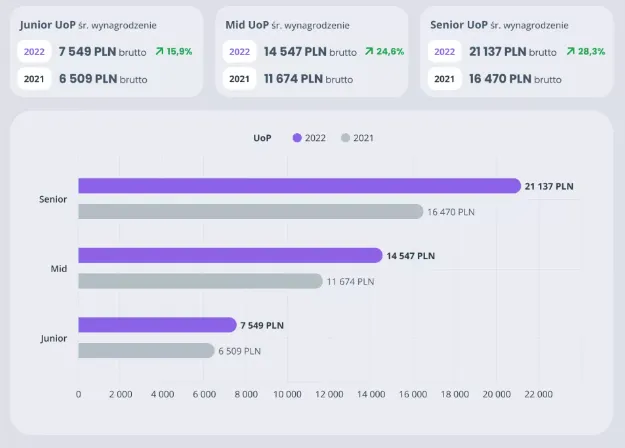Viewport: 625px width, 448px height.
Task: Select the 2021 badge in Junior card
Action: (34, 79)
